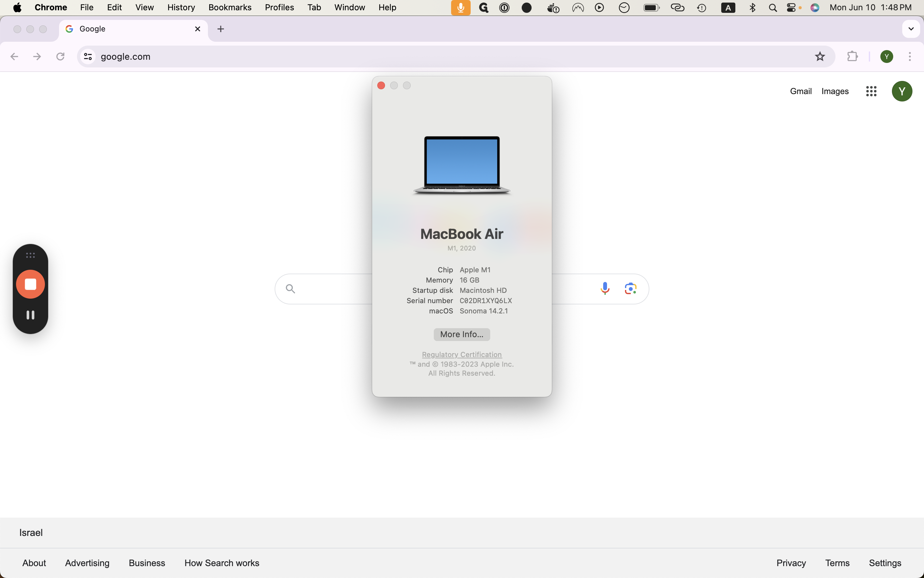Open the Edit menu
Viewport: 924px width, 578px height.
114,8
